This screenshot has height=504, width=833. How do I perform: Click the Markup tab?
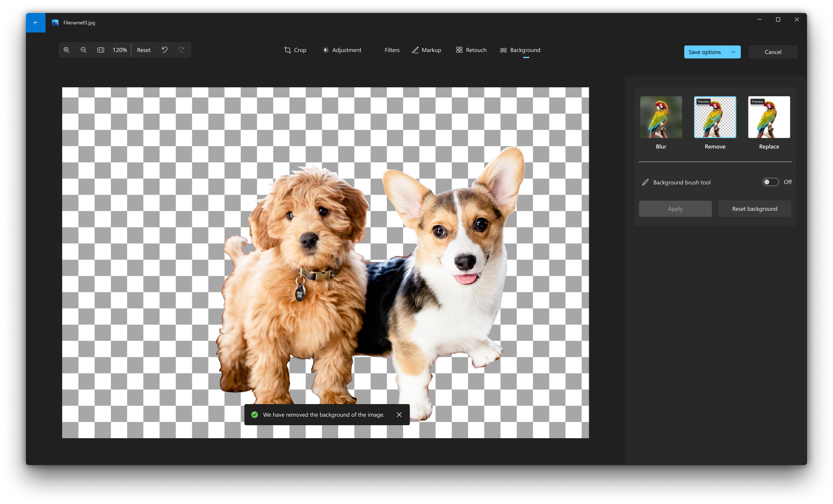pyautogui.click(x=427, y=49)
